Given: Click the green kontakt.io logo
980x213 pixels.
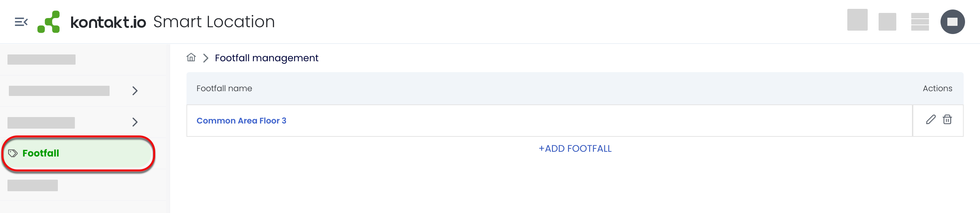Looking at the screenshot, I should pyautogui.click(x=49, y=22).
